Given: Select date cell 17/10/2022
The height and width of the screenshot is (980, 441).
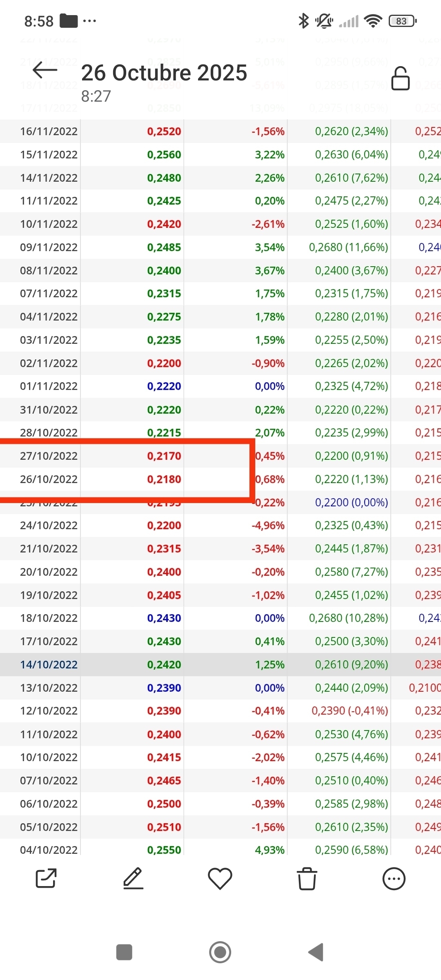Looking at the screenshot, I should coord(49,641).
